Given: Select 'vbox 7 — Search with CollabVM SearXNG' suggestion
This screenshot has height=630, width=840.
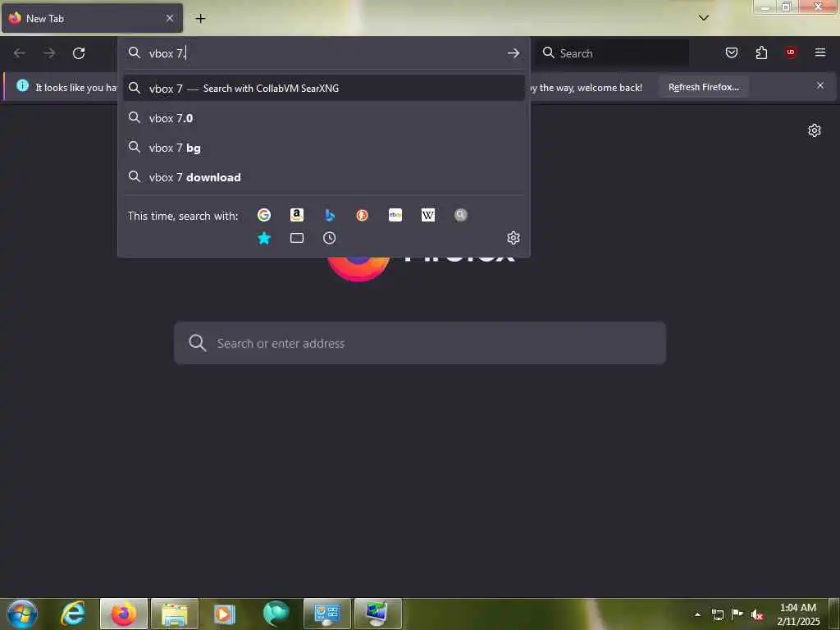Looking at the screenshot, I should [x=323, y=88].
